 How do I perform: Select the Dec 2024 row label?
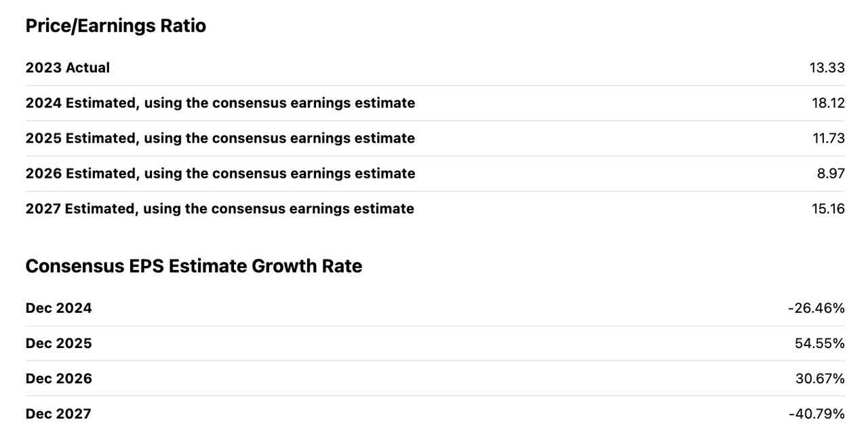click(x=59, y=308)
